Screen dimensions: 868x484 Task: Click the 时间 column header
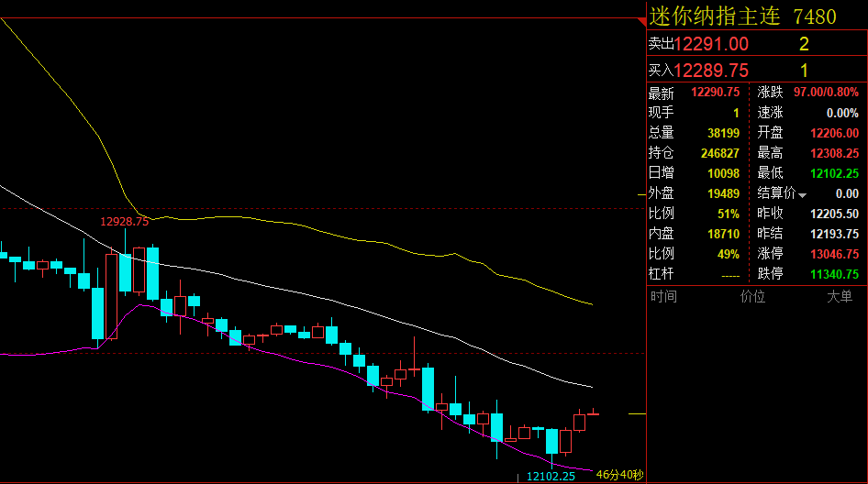(663, 296)
